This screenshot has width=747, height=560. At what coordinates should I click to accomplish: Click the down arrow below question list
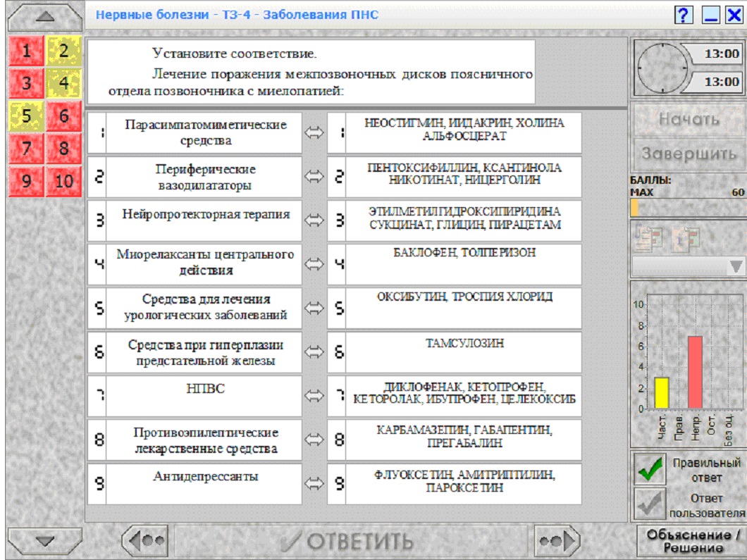click(45, 540)
